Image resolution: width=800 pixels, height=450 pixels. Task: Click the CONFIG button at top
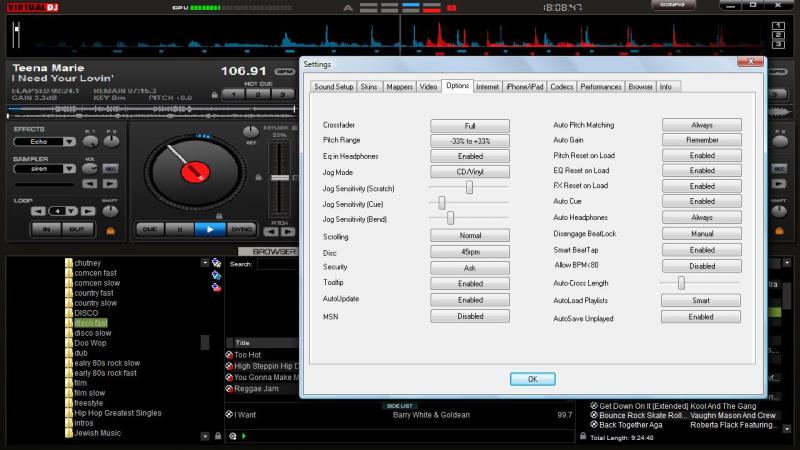(673, 5)
